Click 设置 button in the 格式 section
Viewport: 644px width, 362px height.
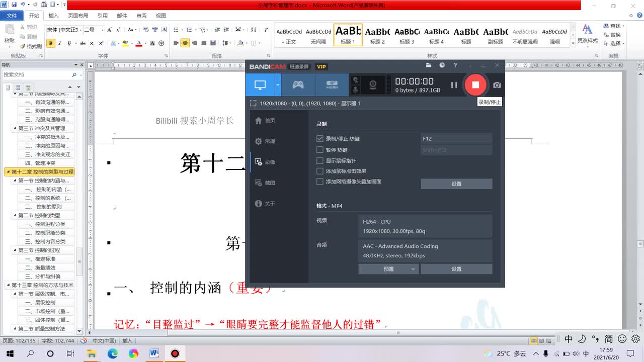pyautogui.click(x=456, y=269)
